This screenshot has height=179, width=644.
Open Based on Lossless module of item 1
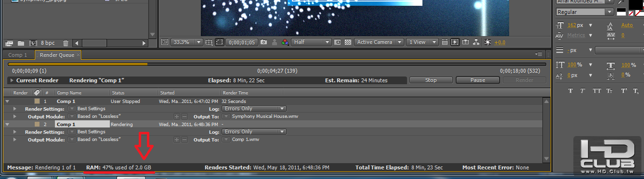click(99, 116)
